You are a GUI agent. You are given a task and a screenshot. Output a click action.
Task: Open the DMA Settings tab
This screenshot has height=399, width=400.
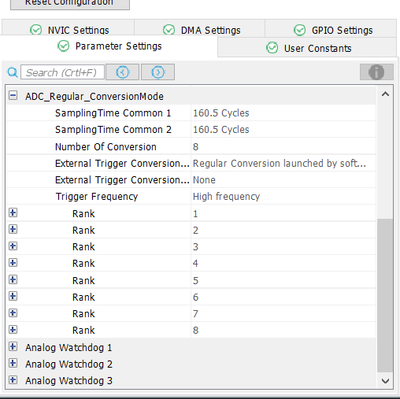[201, 30]
